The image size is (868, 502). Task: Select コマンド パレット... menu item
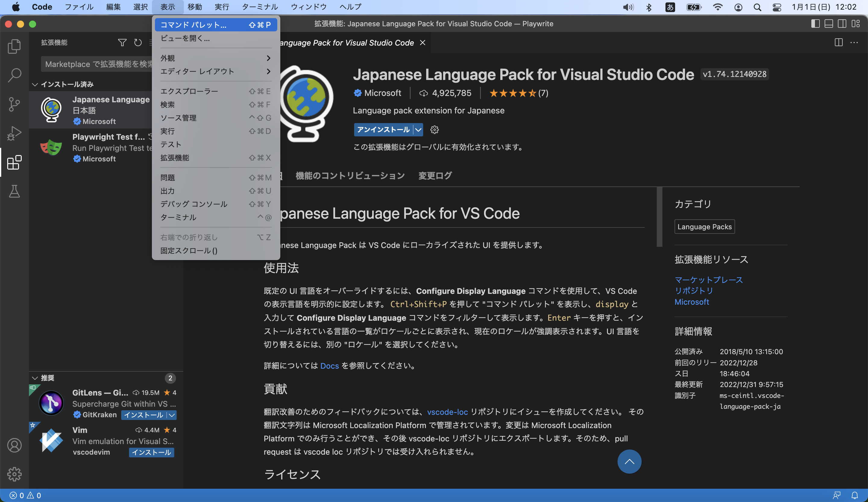215,25
